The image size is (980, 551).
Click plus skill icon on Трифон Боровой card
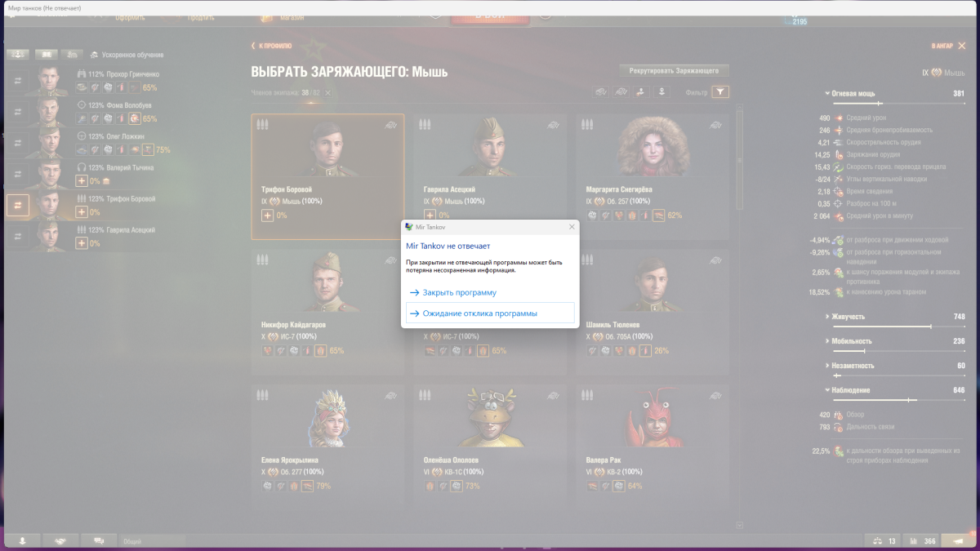point(267,216)
